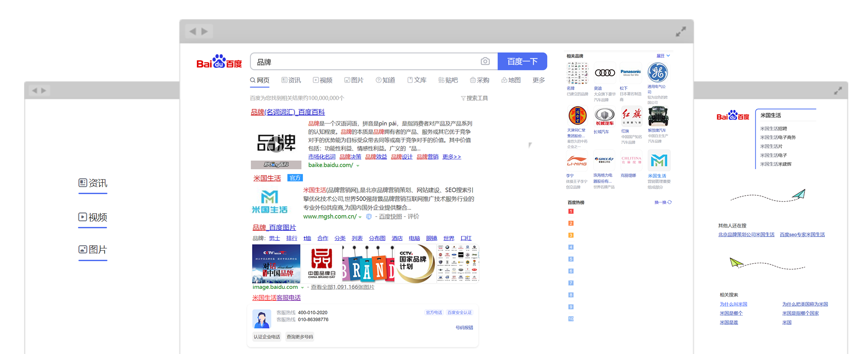Play the 品牌 Baike video thumbnail
Viewport: 868px width, 354px height.
click(276, 144)
